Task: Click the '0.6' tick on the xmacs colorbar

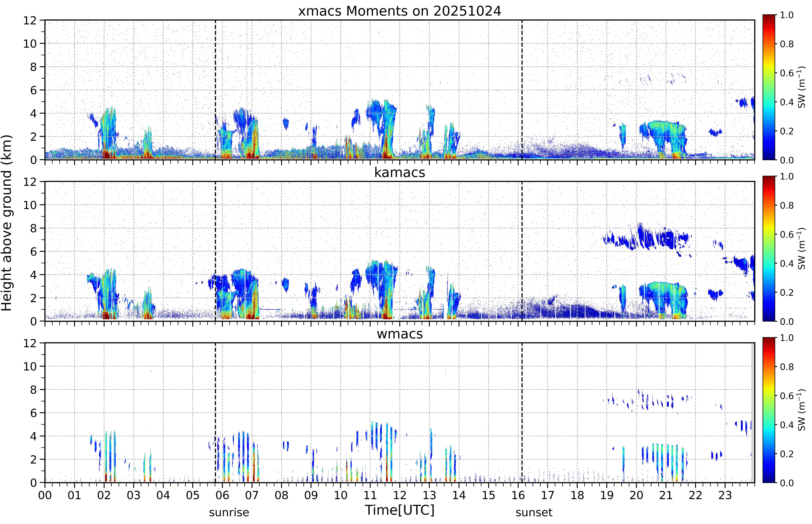Action: pos(787,73)
